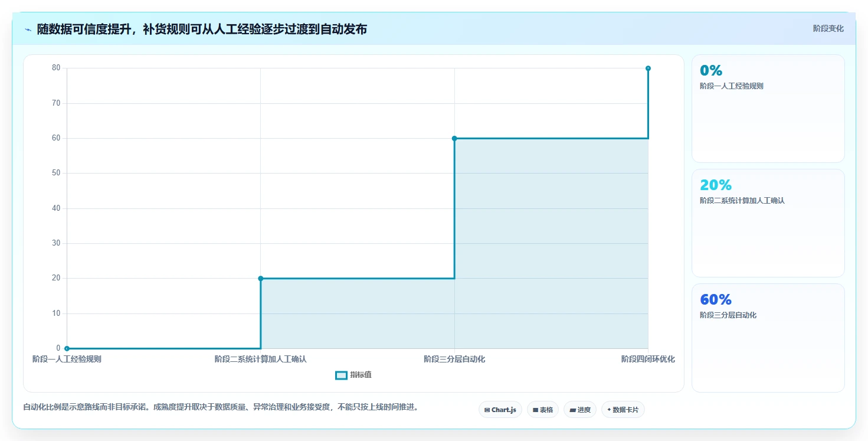The height and width of the screenshot is (441, 868).
Task: Click the data point at value 80
Action: click(648, 68)
